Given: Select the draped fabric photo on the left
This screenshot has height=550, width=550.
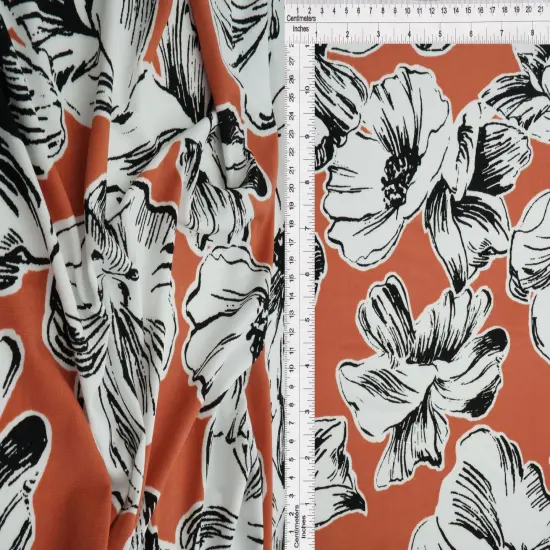Looking at the screenshot, I should point(142,275).
